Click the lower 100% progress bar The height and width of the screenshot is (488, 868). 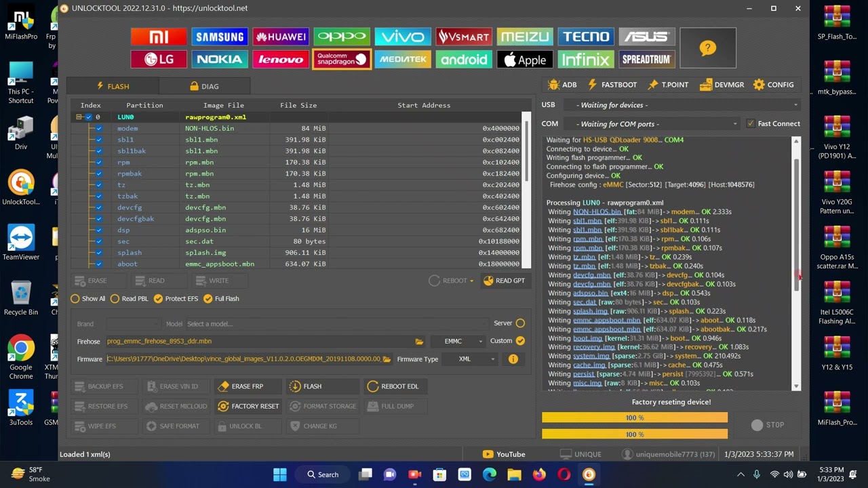(635, 434)
